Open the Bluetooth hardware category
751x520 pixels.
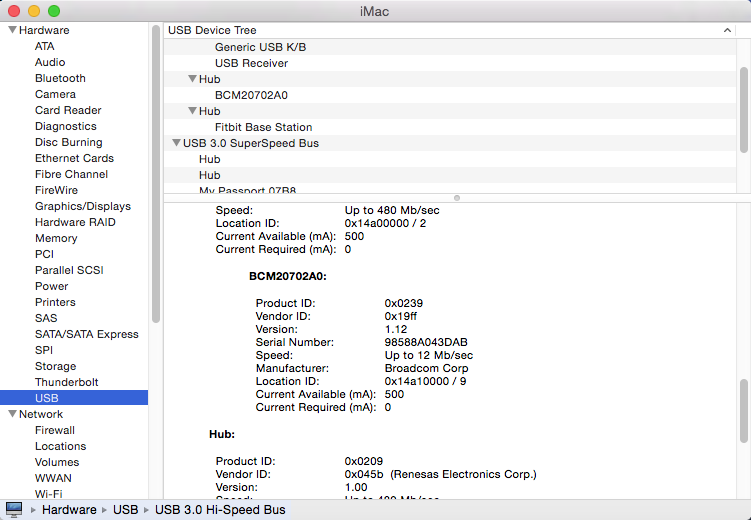click(x=60, y=78)
